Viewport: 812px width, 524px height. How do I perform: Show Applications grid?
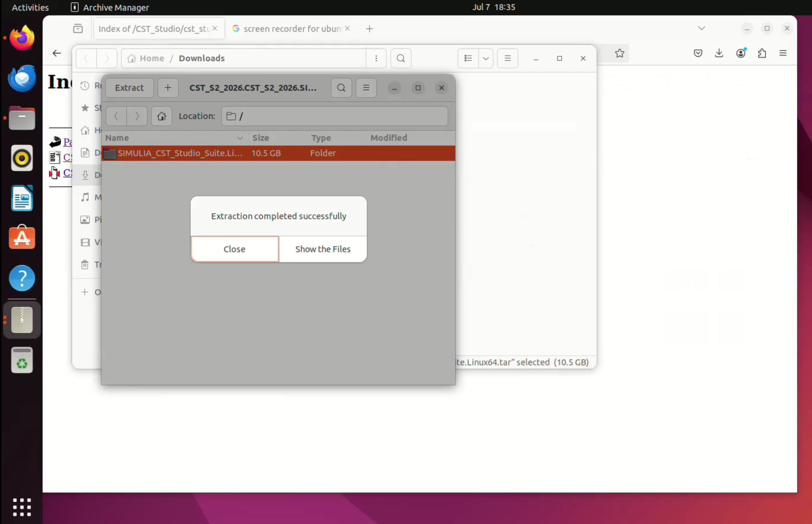click(22, 507)
